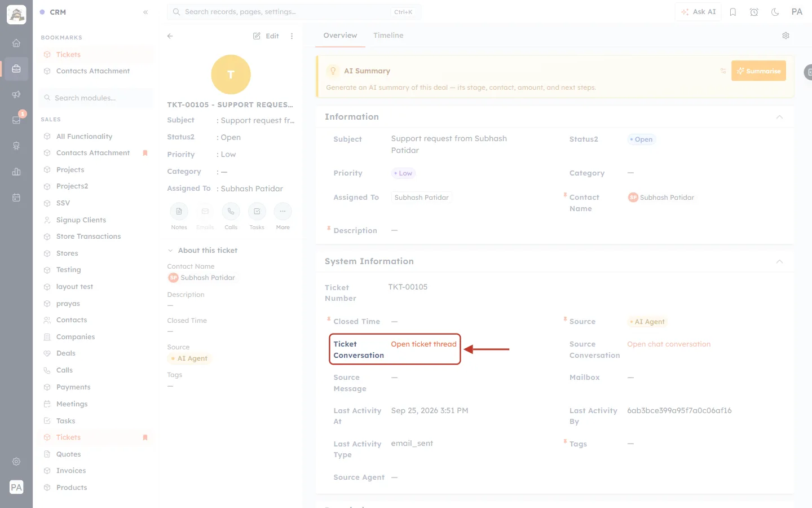Open the megaphone campaigns icon in rail
The height and width of the screenshot is (508, 812).
point(16,94)
